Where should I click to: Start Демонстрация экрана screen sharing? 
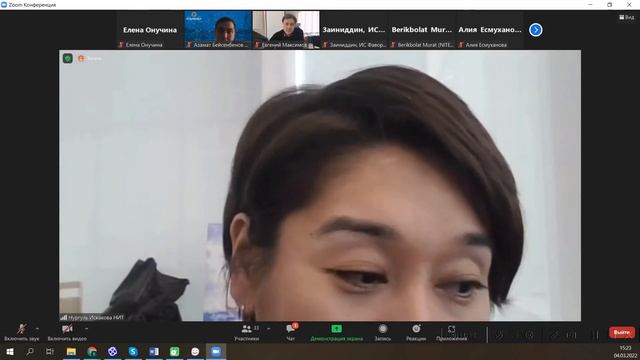(336, 333)
